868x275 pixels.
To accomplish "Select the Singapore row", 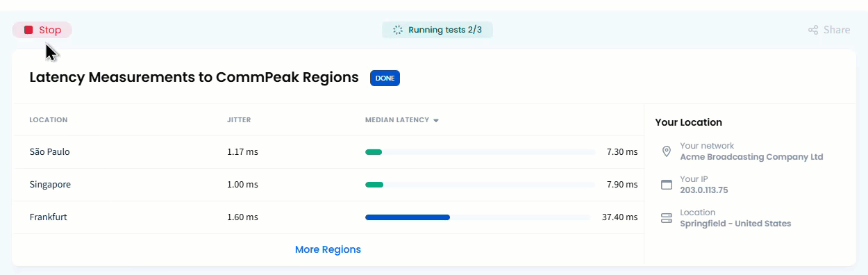I will [328, 185].
